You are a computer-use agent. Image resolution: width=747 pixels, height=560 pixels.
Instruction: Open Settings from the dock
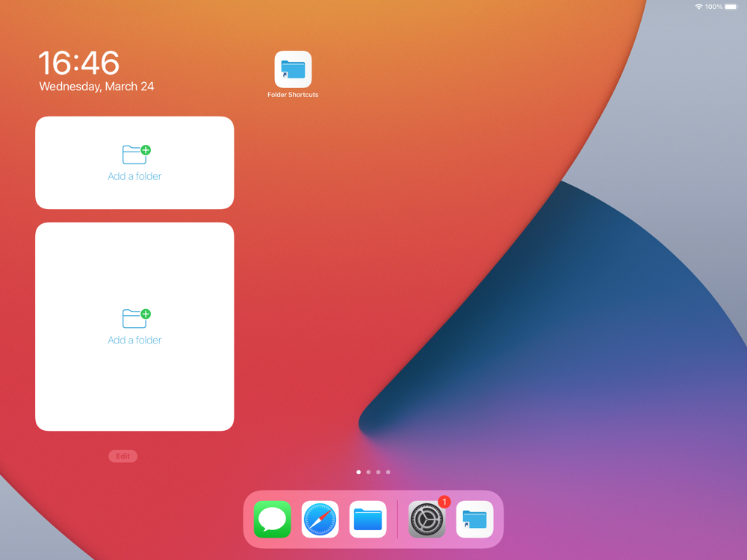pyautogui.click(x=427, y=519)
